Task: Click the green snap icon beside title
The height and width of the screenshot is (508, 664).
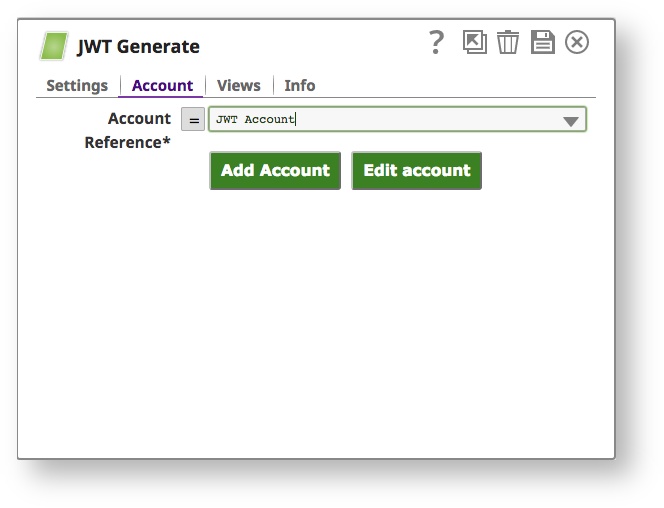Action: click(x=54, y=46)
